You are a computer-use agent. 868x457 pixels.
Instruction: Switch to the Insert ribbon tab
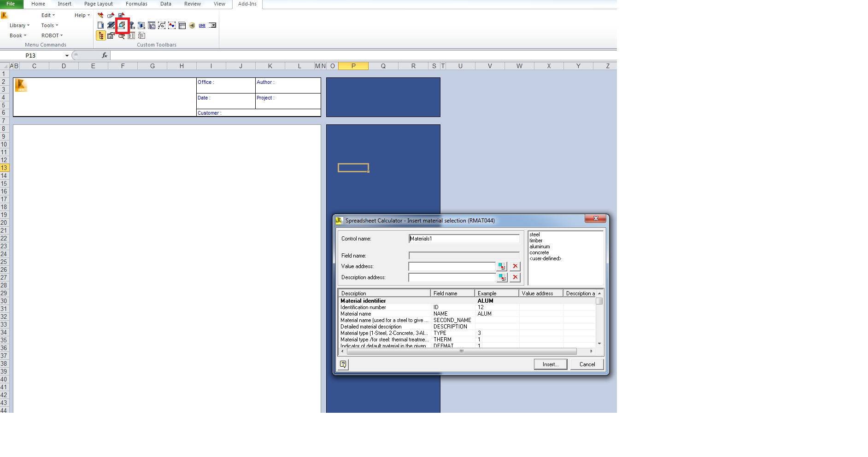[65, 4]
